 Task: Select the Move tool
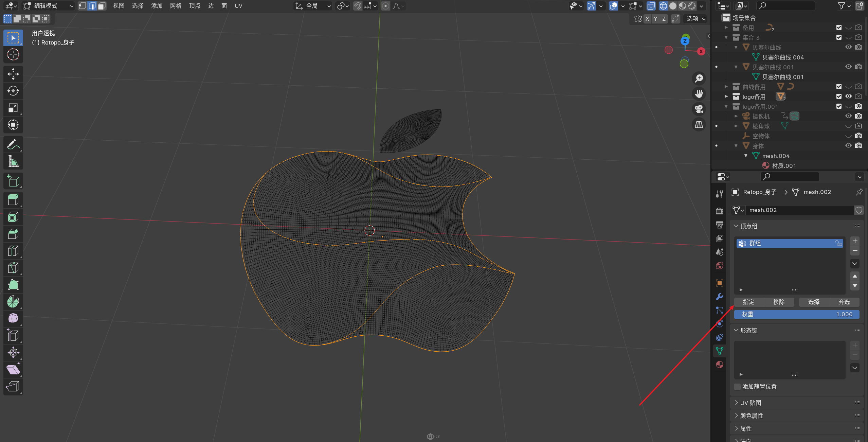tap(13, 74)
